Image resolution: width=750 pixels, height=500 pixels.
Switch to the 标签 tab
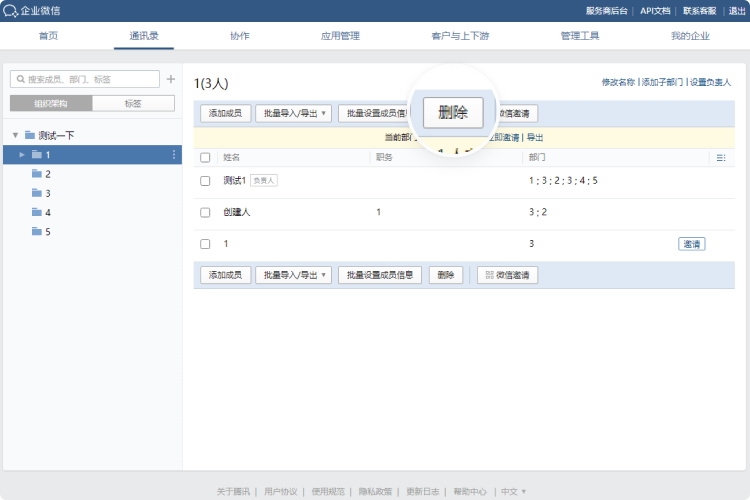tap(133, 103)
